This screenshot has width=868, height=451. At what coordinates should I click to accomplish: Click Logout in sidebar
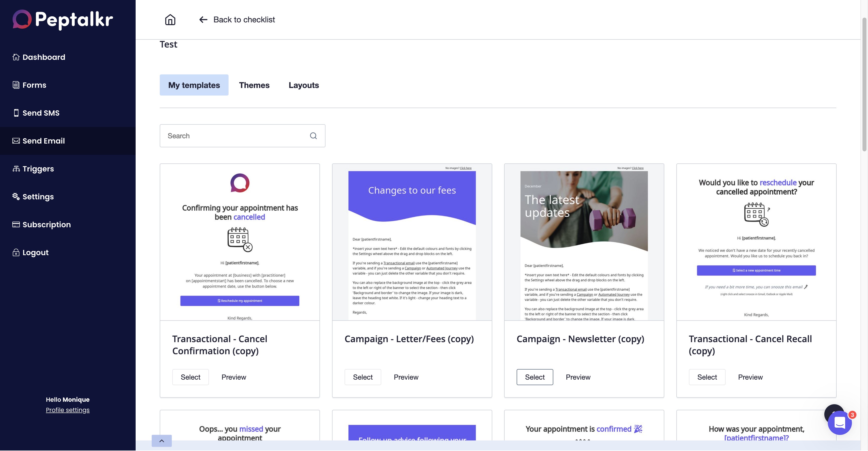coord(35,253)
